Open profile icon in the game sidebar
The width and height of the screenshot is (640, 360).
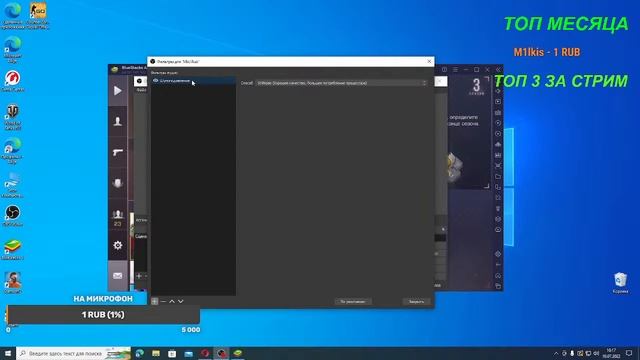(118, 121)
